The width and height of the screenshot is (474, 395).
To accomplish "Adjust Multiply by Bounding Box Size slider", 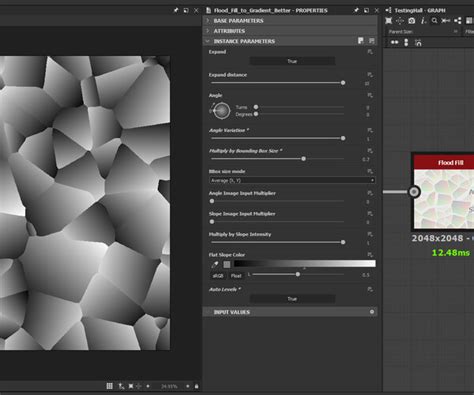I will point(304,159).
